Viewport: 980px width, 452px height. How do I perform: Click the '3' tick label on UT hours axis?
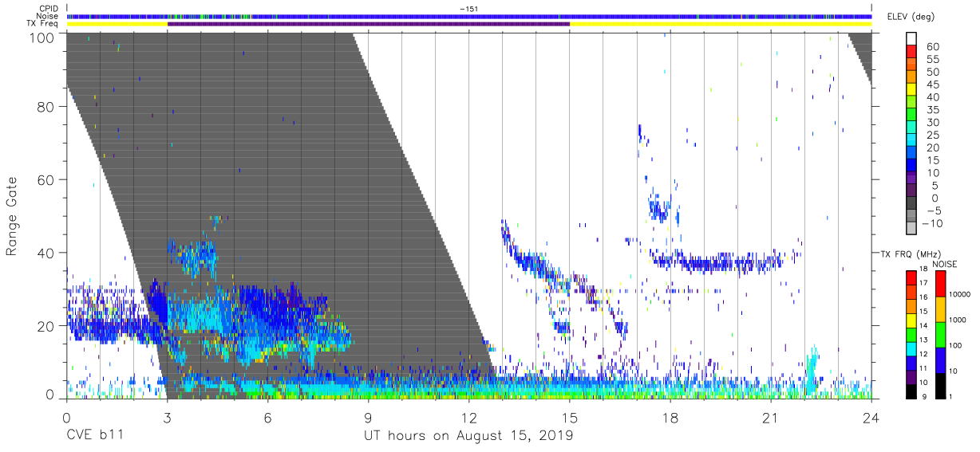click(x=166, y=417)
